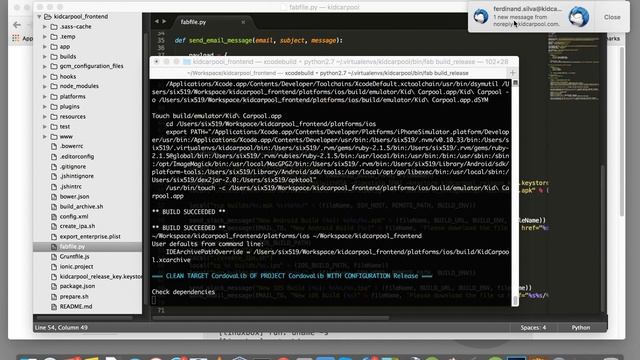
Task: Click the .jshintignore file icon
Action: (54, 176)
